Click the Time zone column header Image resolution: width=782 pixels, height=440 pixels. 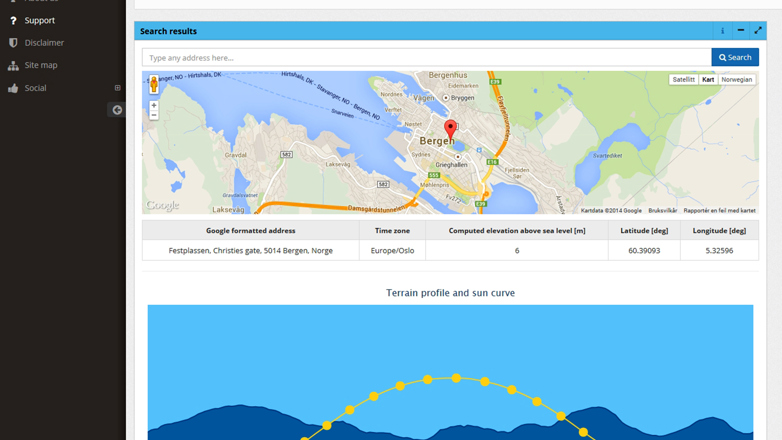click(392, 230)
